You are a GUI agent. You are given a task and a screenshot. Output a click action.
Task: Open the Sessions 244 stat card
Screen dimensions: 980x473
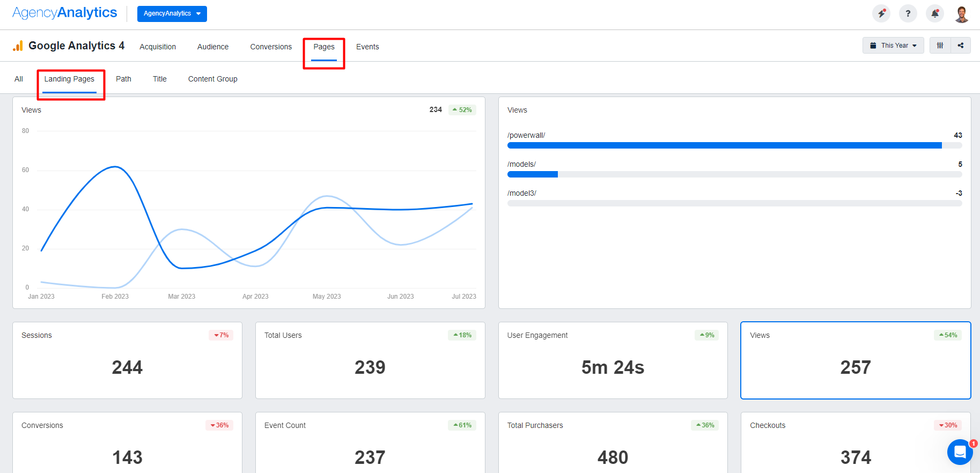click(x=127, y=360)
